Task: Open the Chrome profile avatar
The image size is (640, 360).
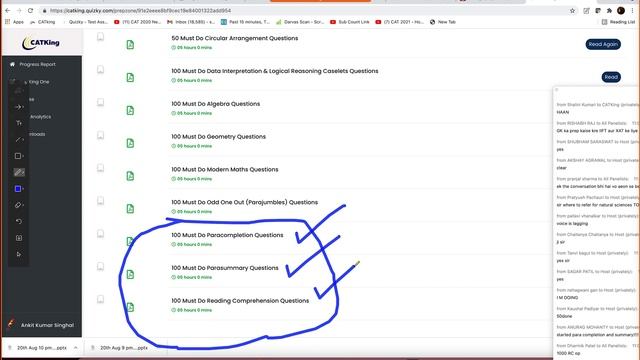Action: coord(621,11)
